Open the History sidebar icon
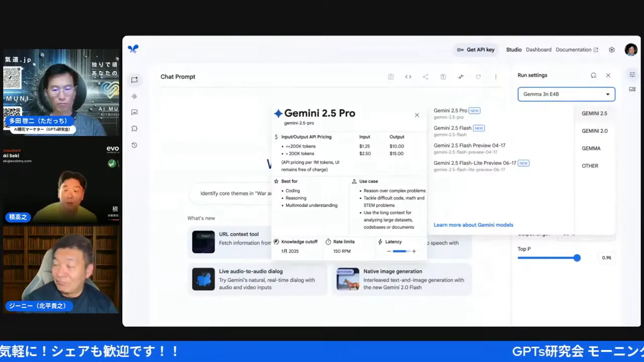644x362 pixels. click(x=134, y=145)
